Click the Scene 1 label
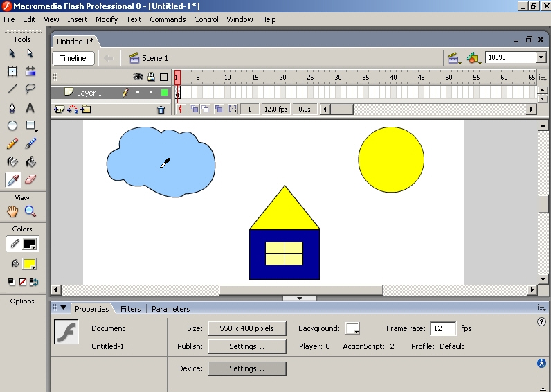This screenshot has width=551, height=392. (154, 58)
